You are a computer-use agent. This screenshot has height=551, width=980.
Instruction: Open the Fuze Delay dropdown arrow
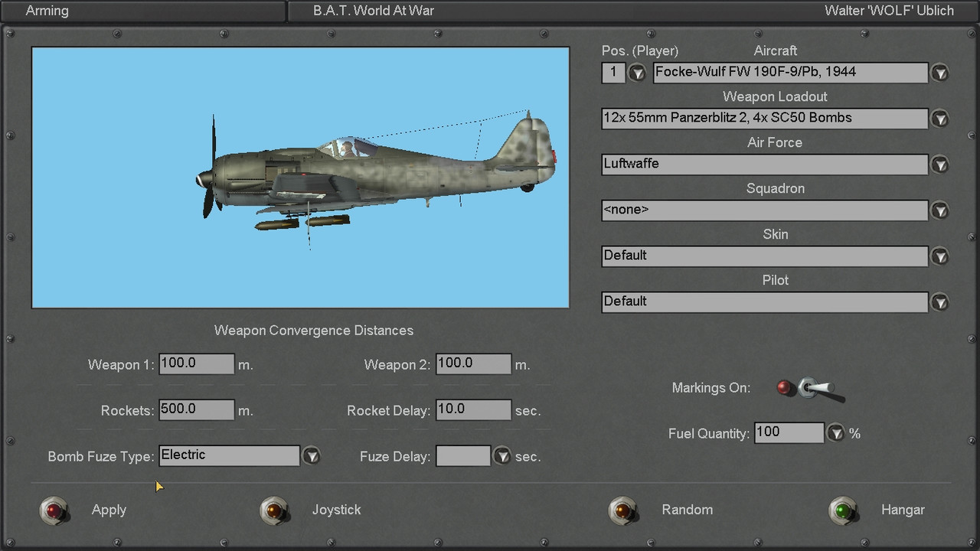501,456
